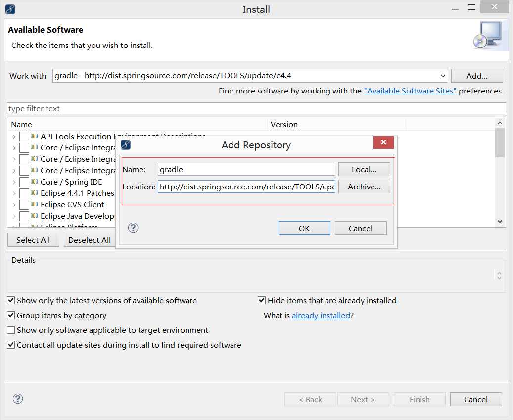Check the Eclipse Java Development checkbox
This screenshot has width=513, height=420.
24,216
